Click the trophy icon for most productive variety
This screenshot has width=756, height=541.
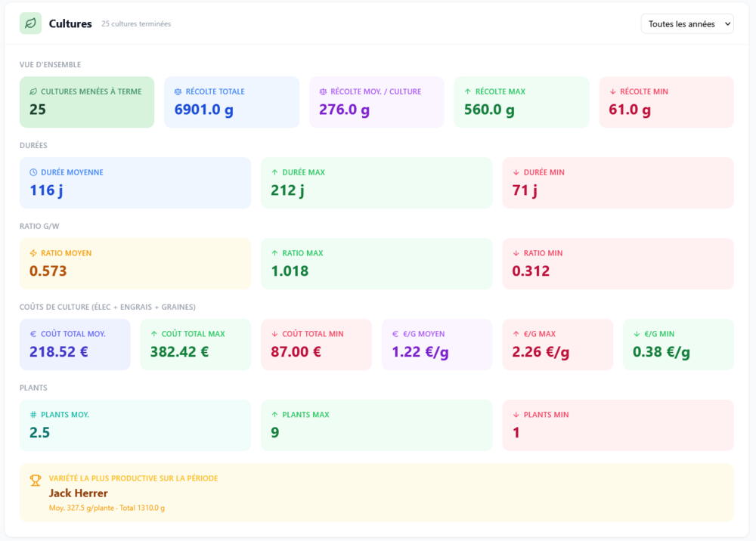click(x=36, y=481)
